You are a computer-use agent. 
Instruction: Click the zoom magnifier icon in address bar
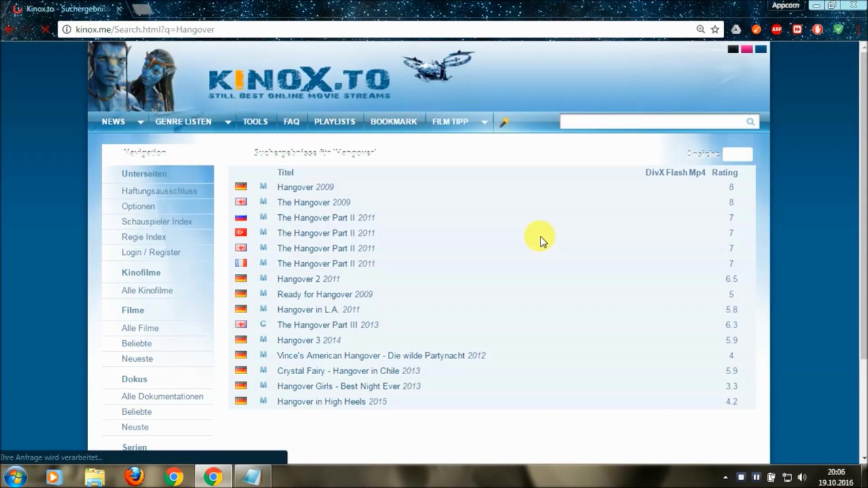coord(701,30)
